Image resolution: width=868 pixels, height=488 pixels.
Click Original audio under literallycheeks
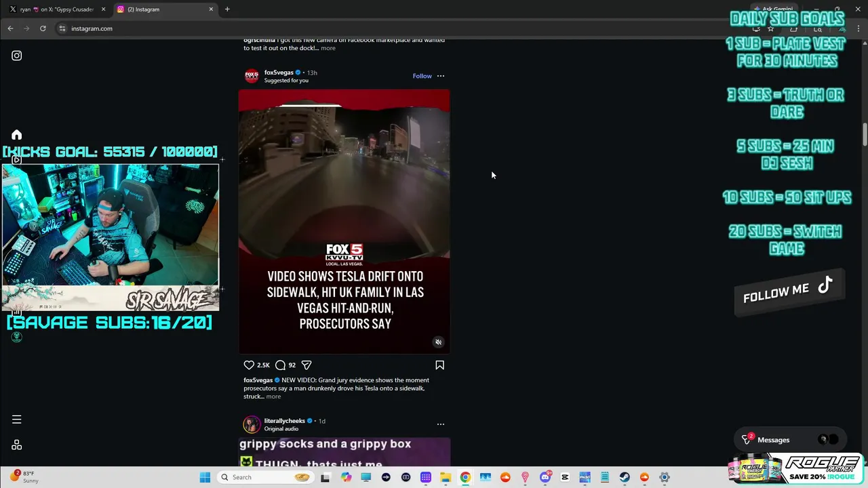point(281,429)
